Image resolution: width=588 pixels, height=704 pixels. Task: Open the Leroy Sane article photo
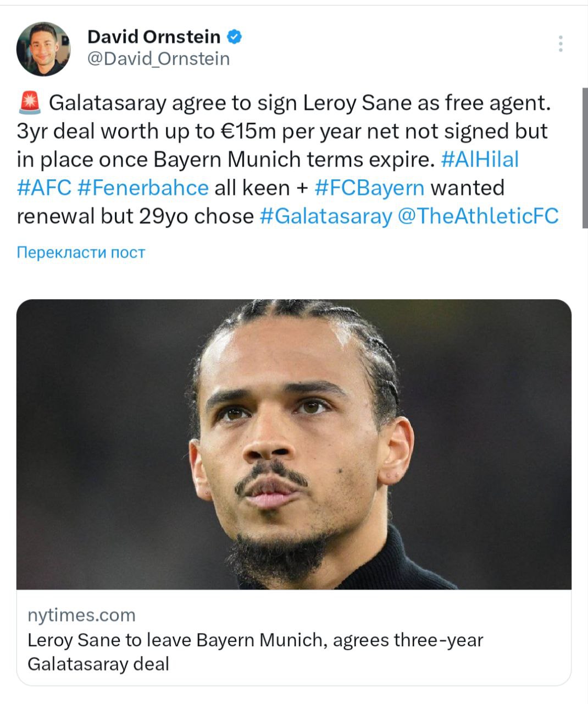click(x=294, y=444)
